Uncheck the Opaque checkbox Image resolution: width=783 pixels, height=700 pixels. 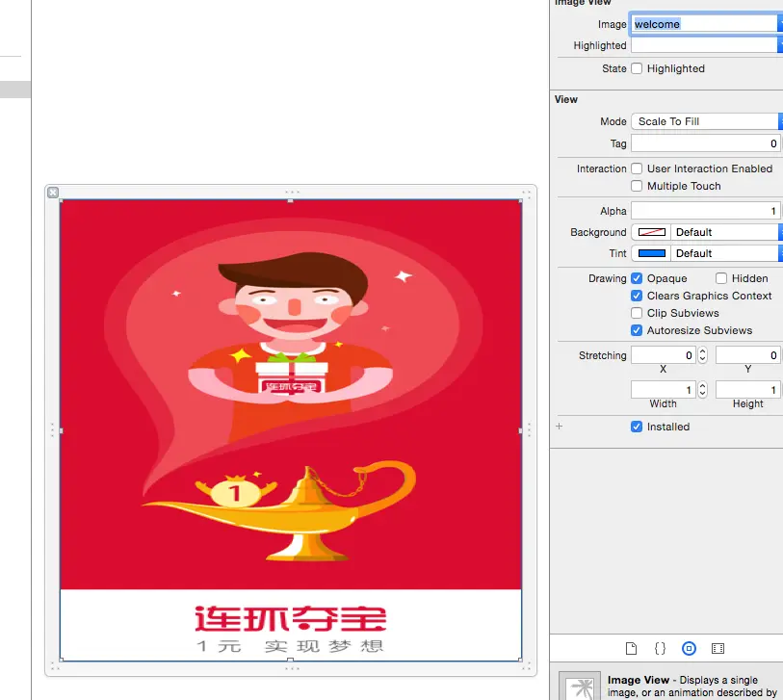coord(637,278)
